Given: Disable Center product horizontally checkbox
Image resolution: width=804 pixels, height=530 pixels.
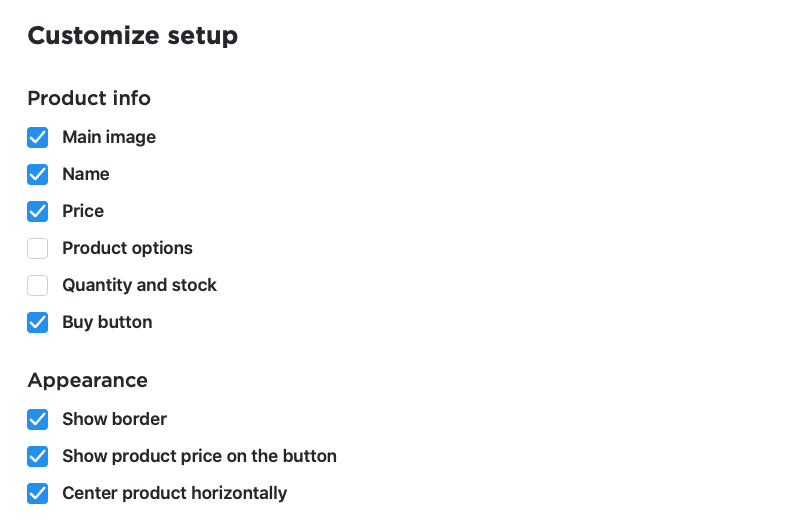Looking at the screenshot, I should [38, 493].
